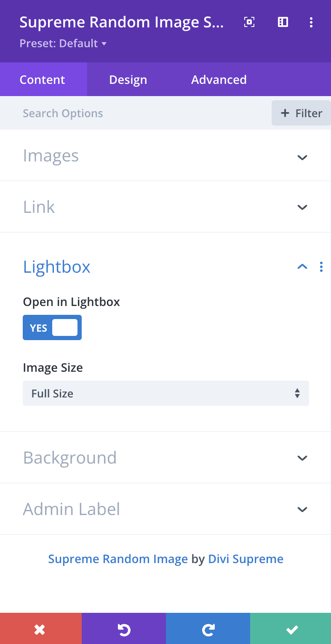Switch to the Design tab
331x644 pixels.
pyautogui.click(x=128, y=79)
